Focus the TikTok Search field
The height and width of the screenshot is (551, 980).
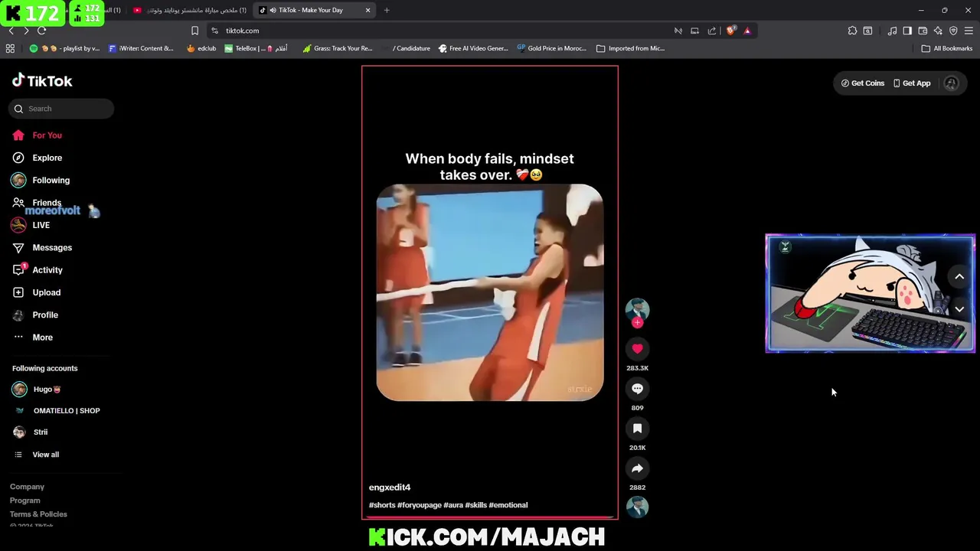(x=61, y=109)
